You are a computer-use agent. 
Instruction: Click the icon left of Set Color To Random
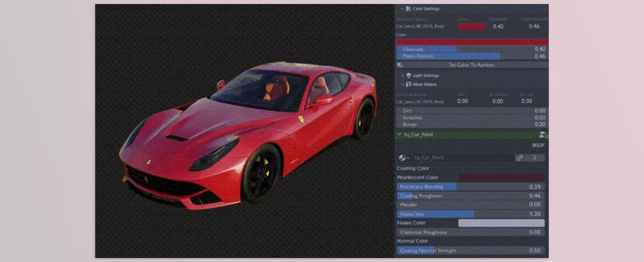tap(400, 65)
